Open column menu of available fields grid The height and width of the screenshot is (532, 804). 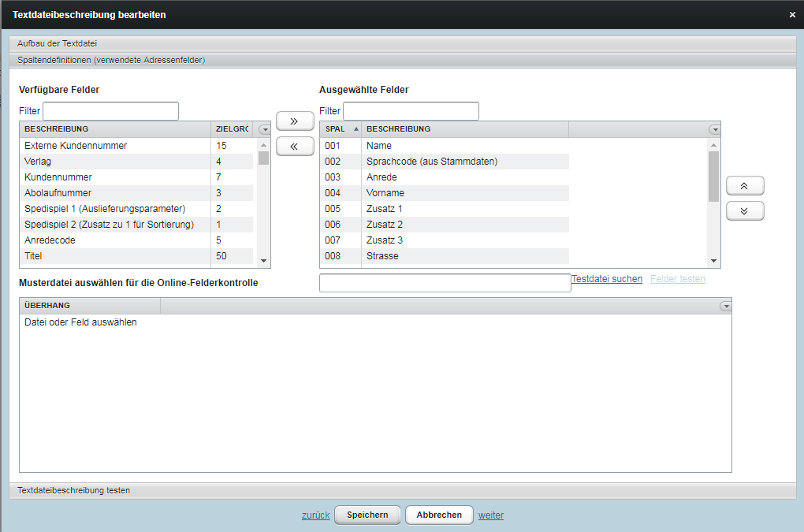tap(264, 129)
